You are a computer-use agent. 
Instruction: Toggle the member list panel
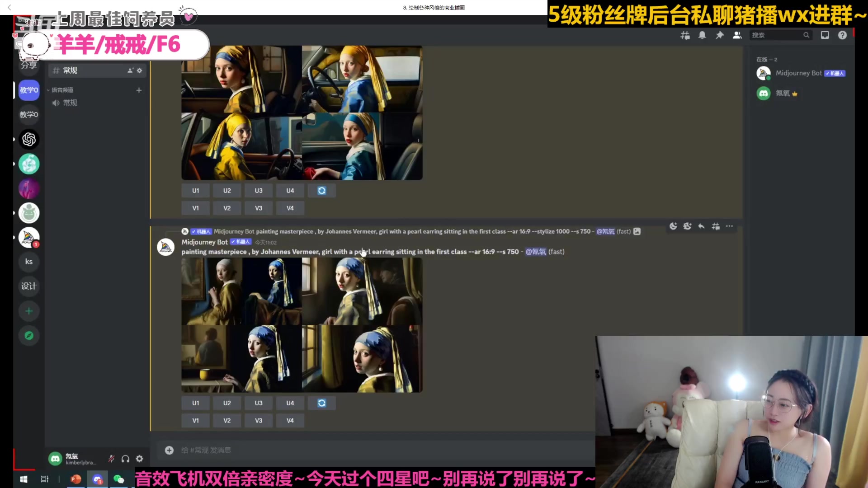[737, 35]
